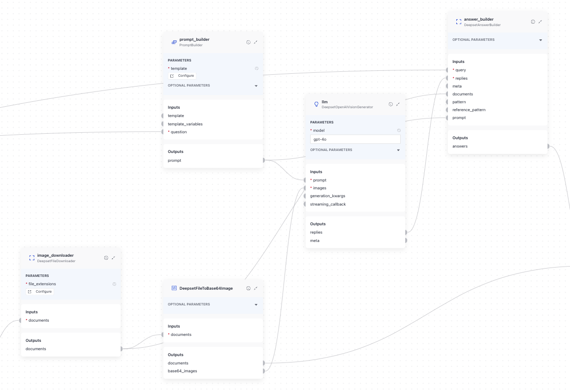The image size is (570, 392).
Task: Click Configure under file_extensions parameter
Action: click(x=39, y=291)
